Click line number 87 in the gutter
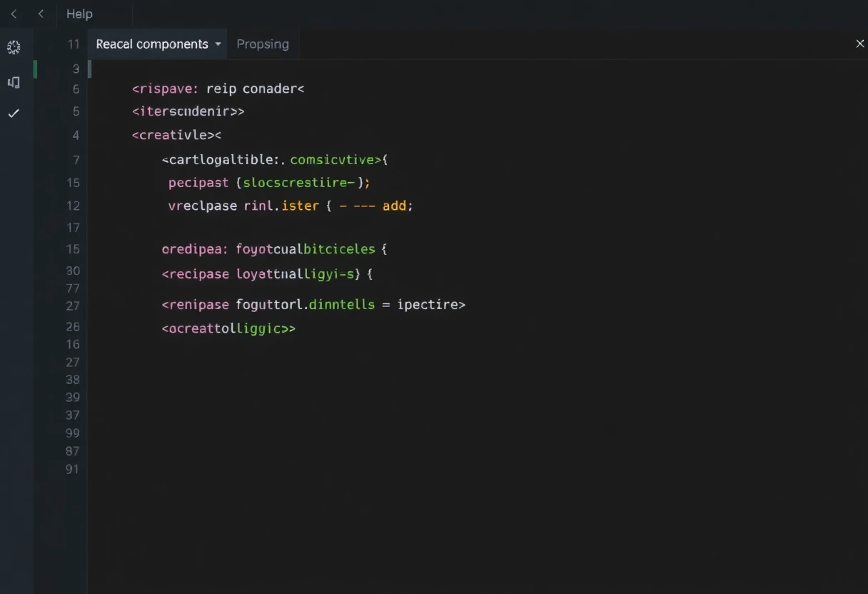 (73, 451)
